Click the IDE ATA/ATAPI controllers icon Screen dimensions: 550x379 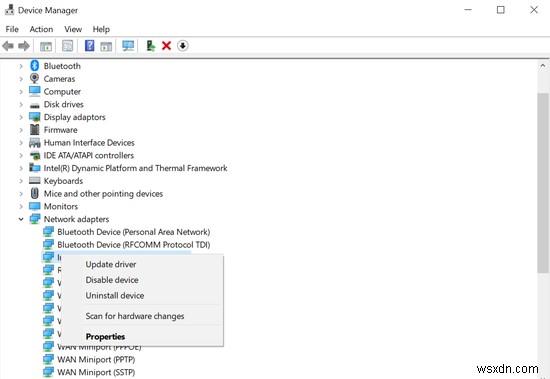[x=35, y=155]
